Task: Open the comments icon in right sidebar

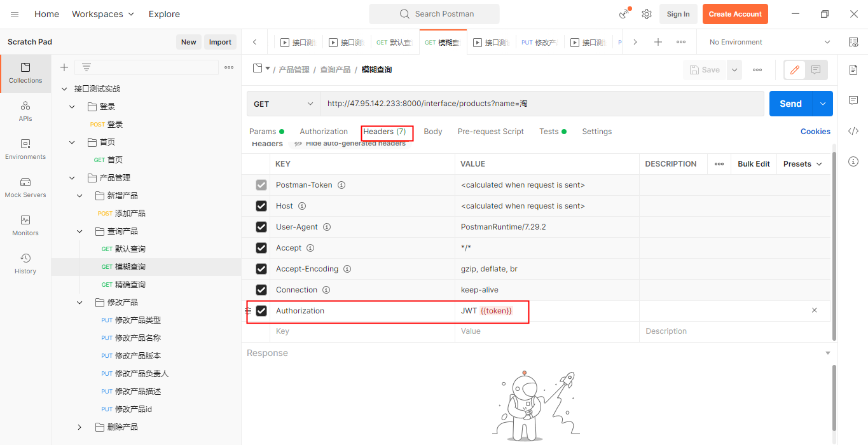Action: coord(853,100)
